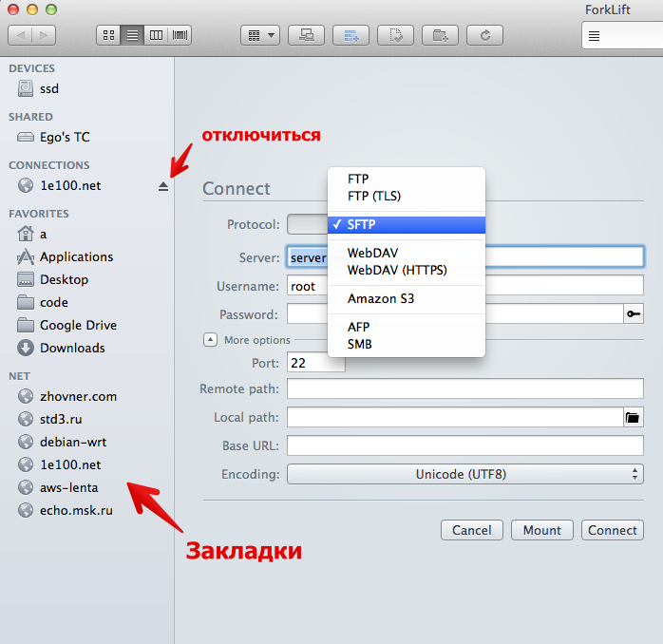The image size is (663, 644).
Task: Switch to column view mode
Action: pyautogui.click(x=156, y=35)
